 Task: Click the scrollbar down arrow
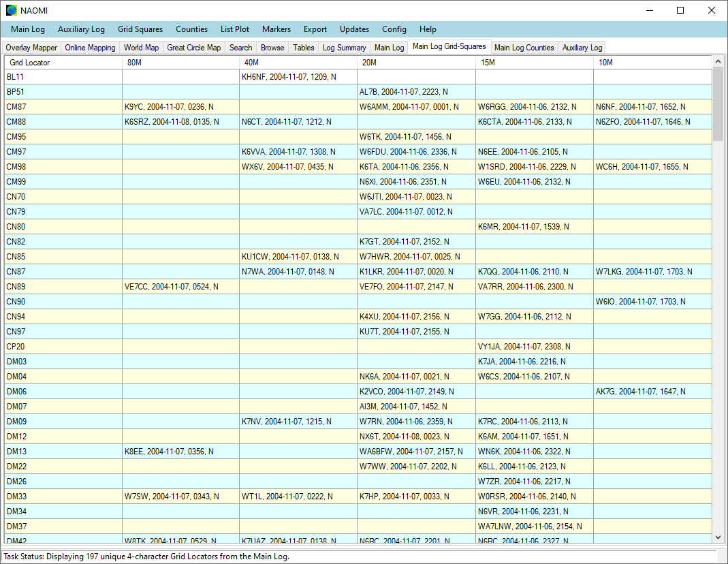pos(718,537)
